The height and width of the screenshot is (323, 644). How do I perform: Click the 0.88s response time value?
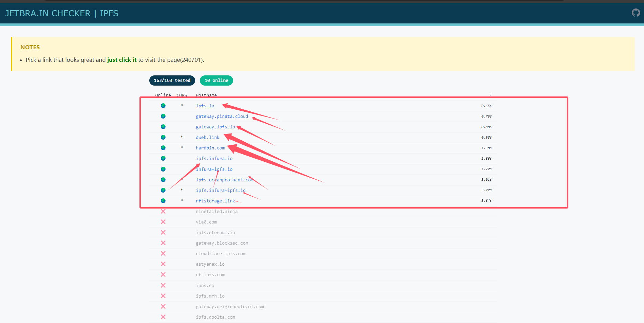click(487, 127)
